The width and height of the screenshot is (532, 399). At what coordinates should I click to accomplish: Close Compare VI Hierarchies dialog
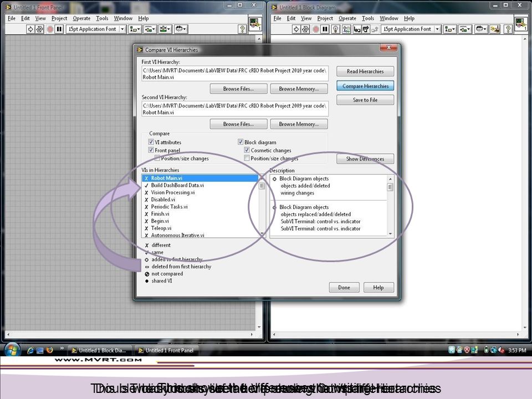pyautogui.click(x=389, y=48)
